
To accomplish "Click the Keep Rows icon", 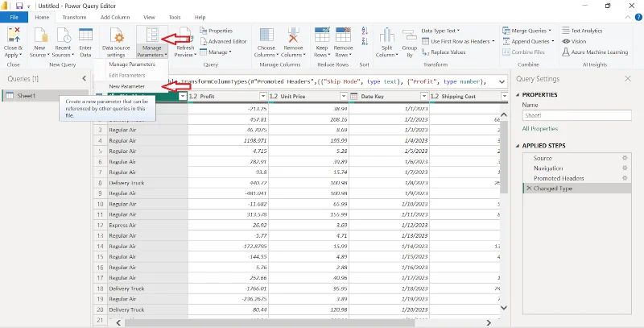I will click(321, 35).
